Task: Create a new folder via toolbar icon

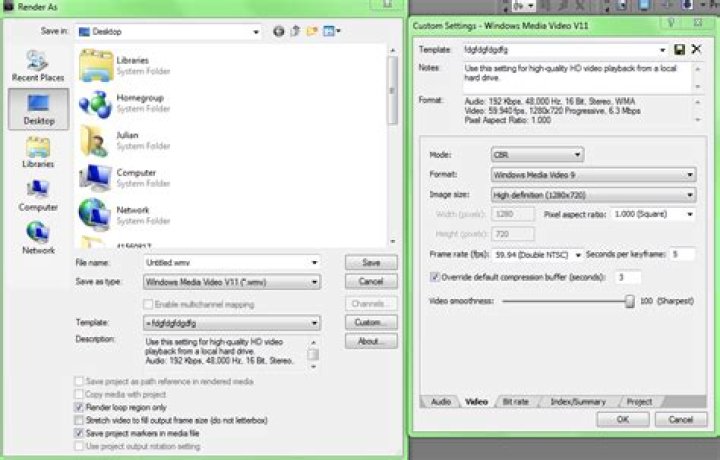Action: pyautogui.click(x=311, y=32)
